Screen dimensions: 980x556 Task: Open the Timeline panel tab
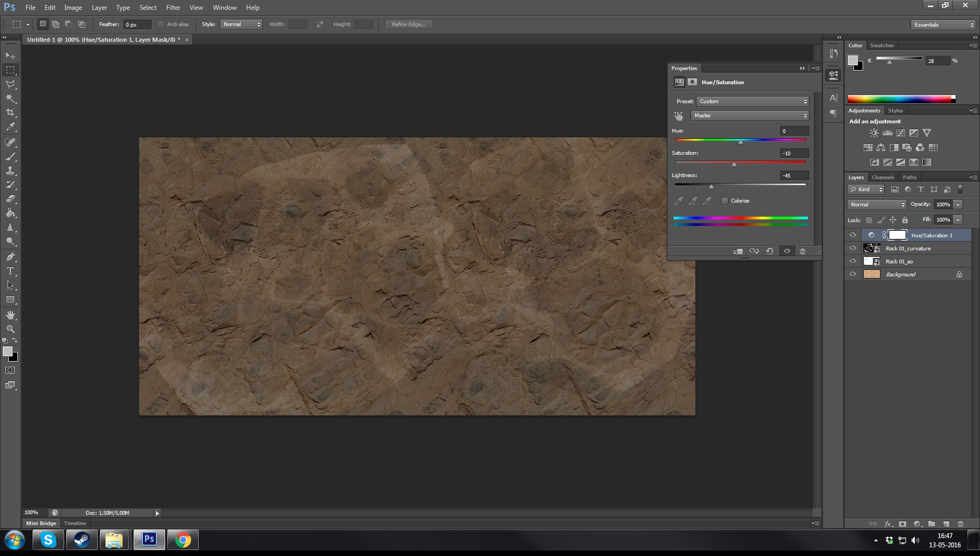coord(75,523)
